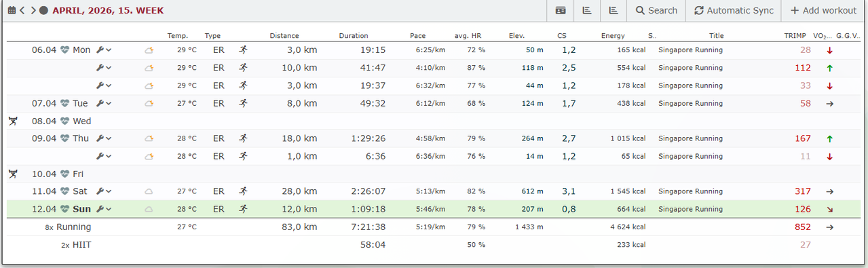Open the calendar date picker icon

[x=12, y=10]
